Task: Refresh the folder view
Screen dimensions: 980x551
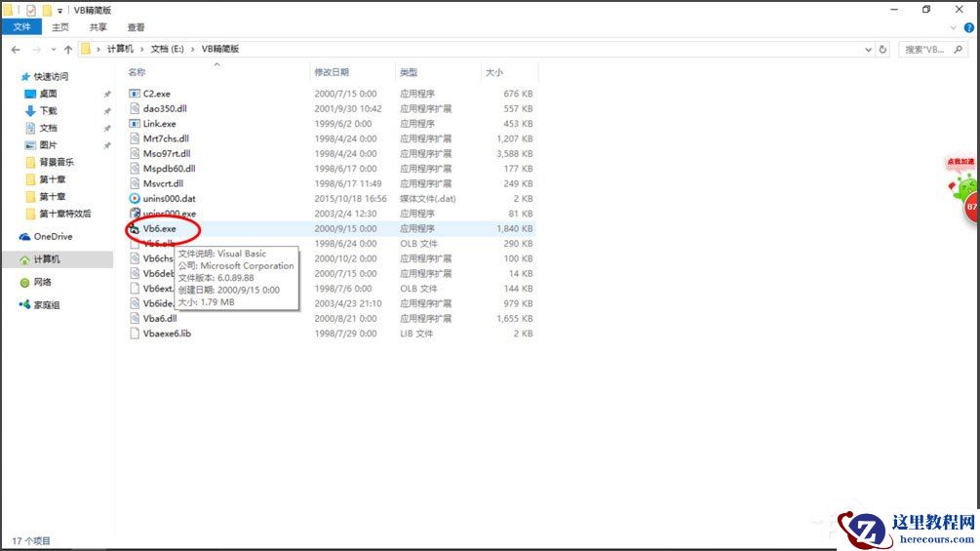Action: [882, 50]
